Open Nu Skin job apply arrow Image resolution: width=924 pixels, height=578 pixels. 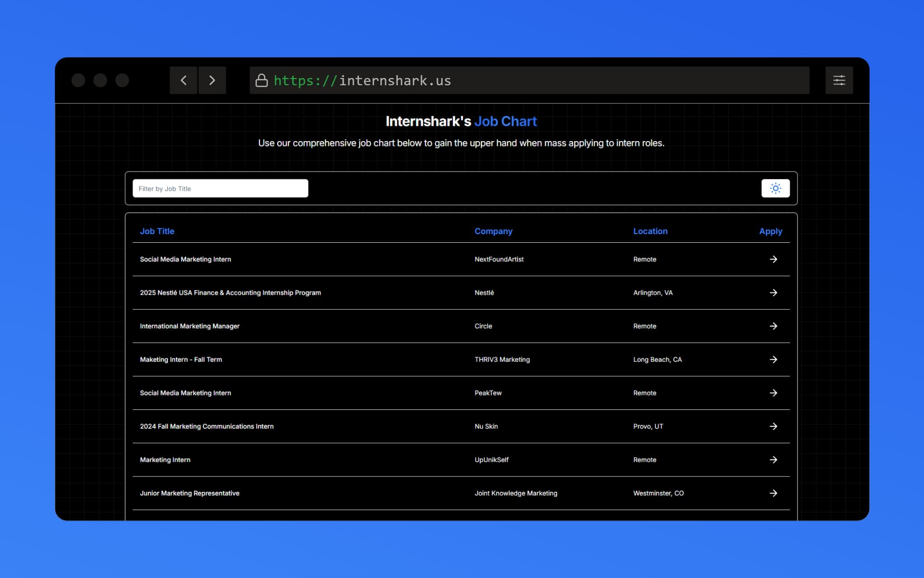tap(773, 426)
